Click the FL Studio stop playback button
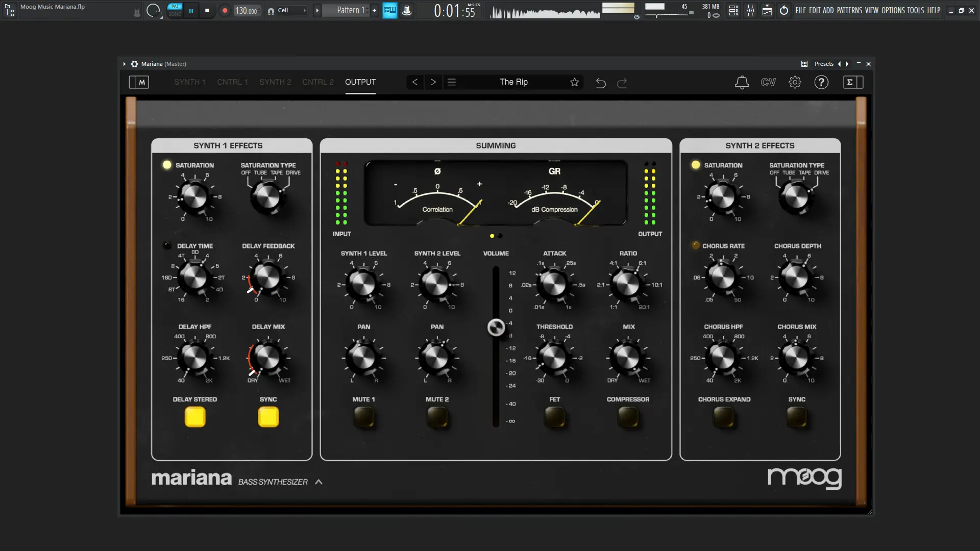Image resolution: width=980 pixels, height=551 pixels. coord(207,10)
